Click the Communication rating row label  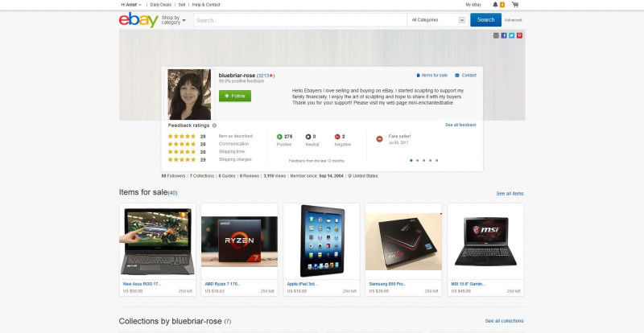(233, 144)
